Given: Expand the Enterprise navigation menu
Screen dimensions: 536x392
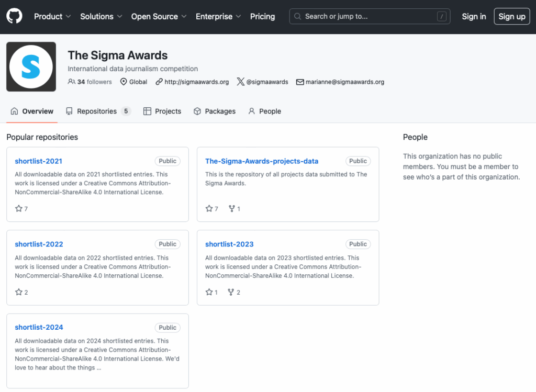Looking at the screenshot, I should [218, 16].
